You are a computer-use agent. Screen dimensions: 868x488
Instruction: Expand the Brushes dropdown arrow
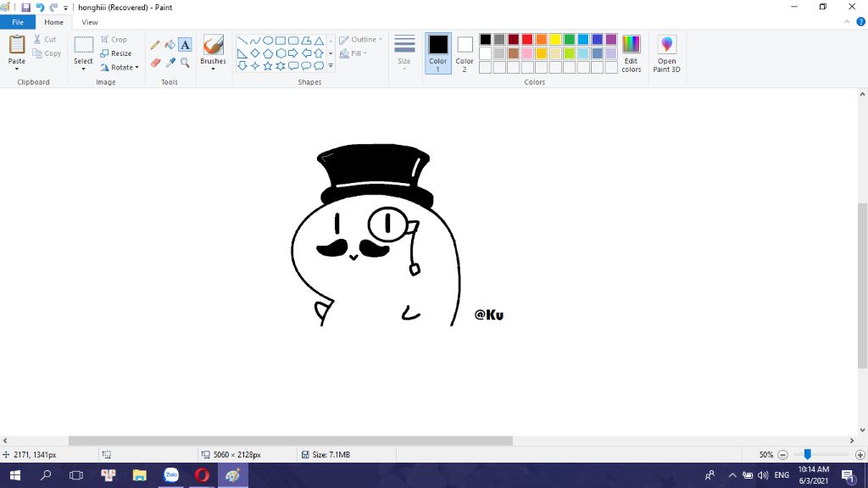[x=213, y=69]
